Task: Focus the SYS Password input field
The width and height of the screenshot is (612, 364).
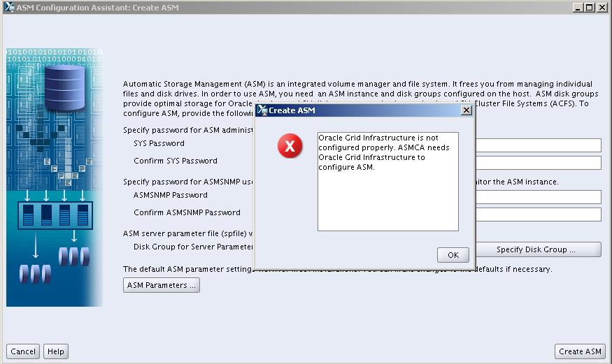Action: coord(537,145)
